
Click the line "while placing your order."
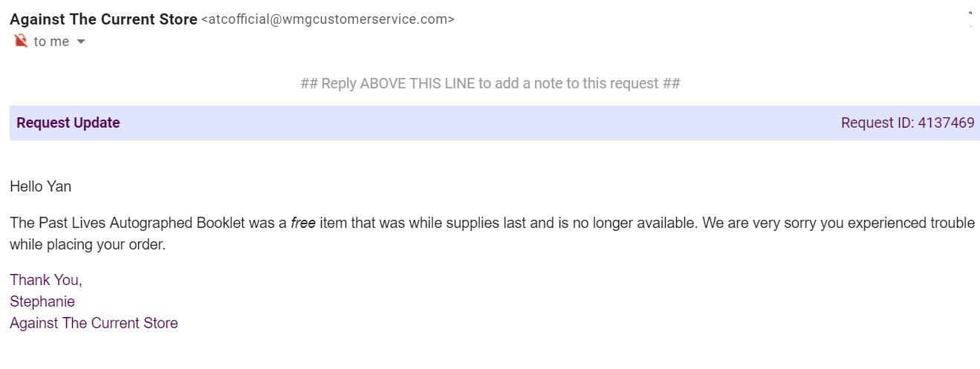88,244
